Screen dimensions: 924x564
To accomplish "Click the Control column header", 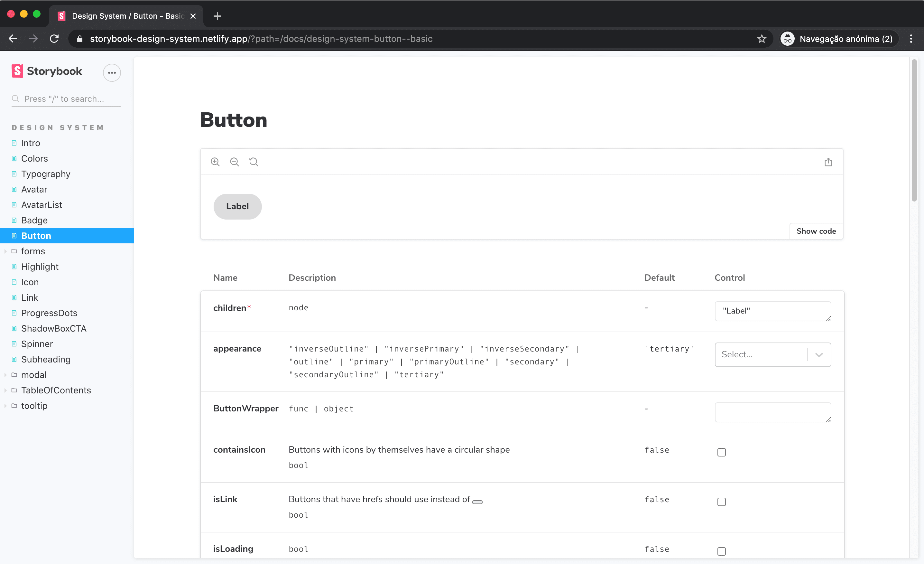I will [729, 278].
